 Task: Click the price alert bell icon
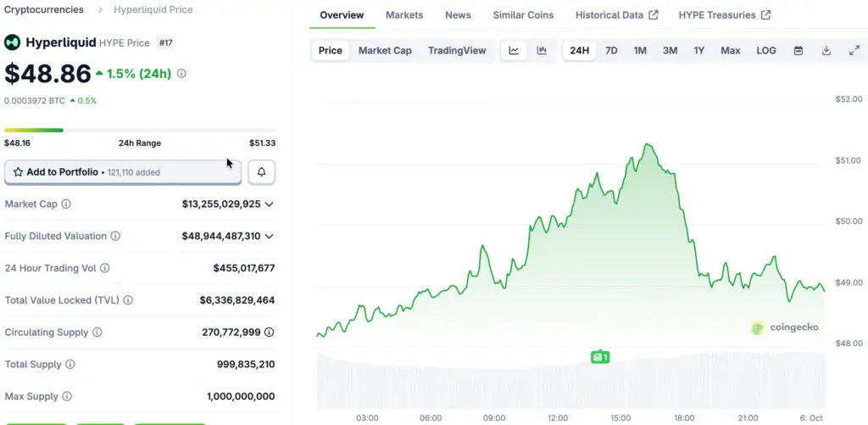click(x=261, y=172)
